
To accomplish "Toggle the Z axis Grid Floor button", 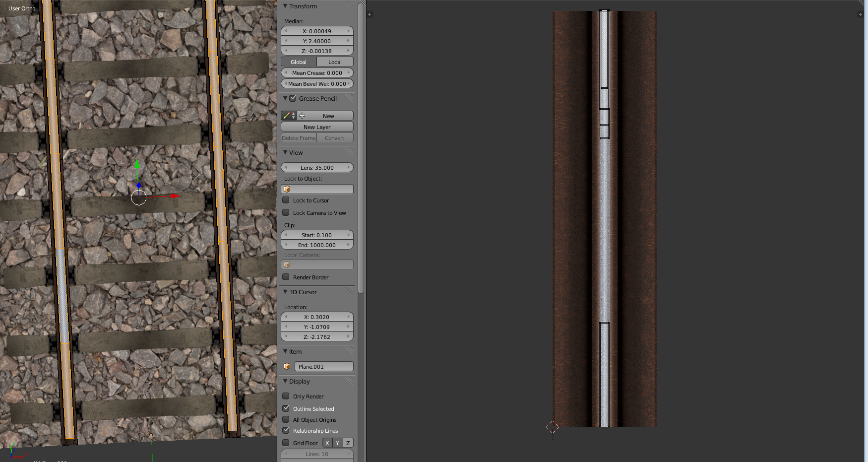I will coord(348,443).
